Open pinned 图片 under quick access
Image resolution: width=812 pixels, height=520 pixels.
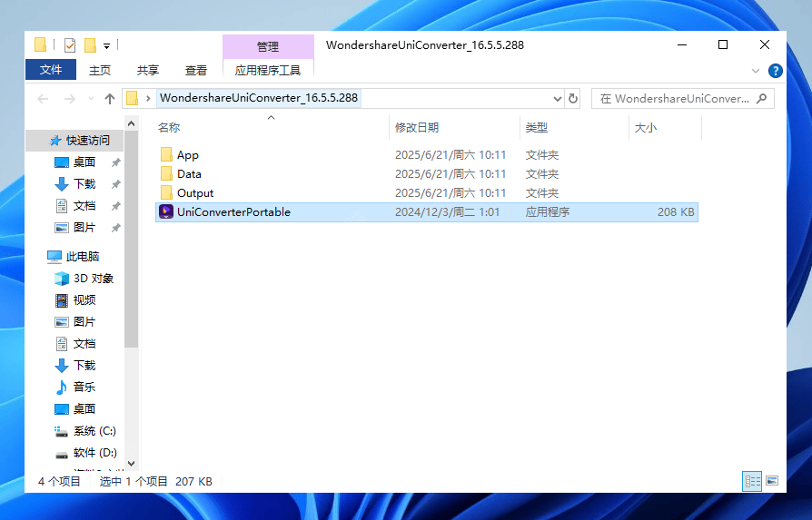(84, 228)
